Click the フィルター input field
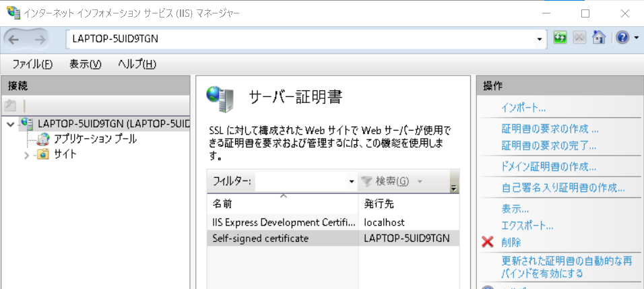644x289 pixels. (302, 181)
